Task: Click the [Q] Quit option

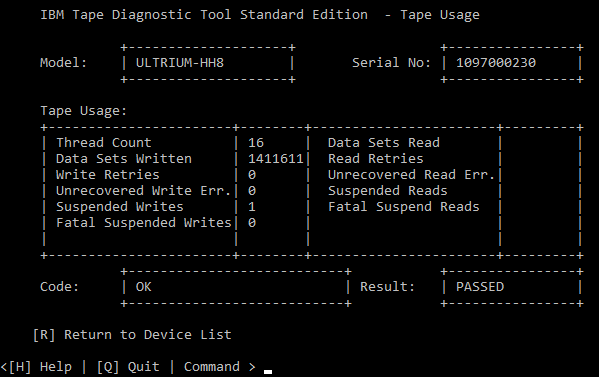Action: click(128, 367)
